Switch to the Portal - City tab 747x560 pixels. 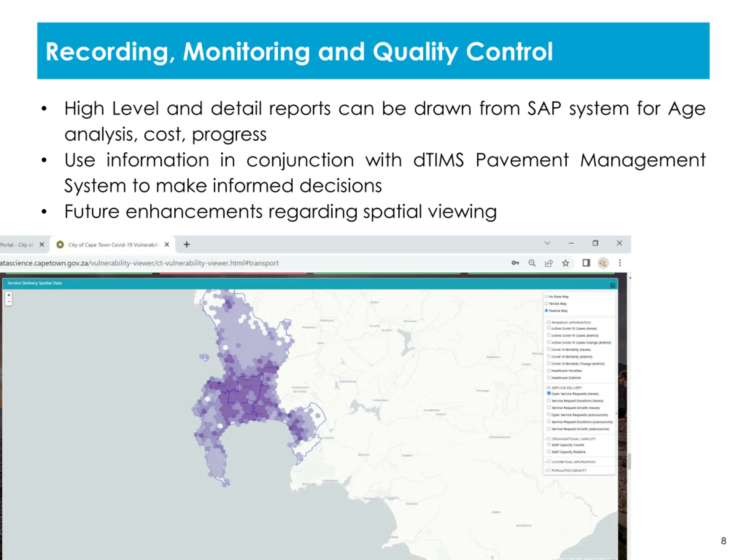click(x=17, y=245)
